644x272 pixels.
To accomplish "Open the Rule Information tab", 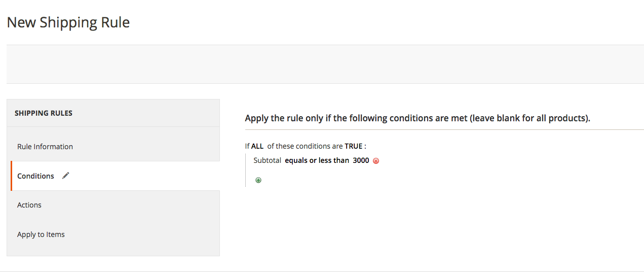I will [x=45, y=147].
